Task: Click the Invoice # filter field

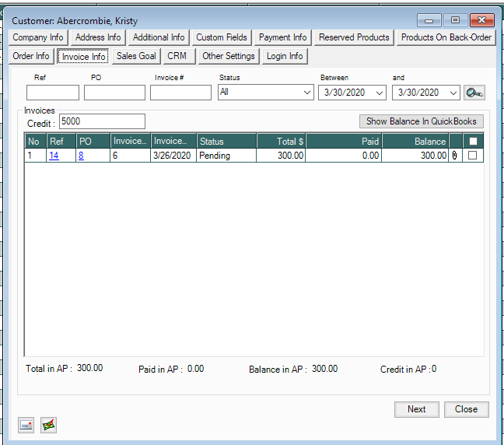Action: [180, 93]
